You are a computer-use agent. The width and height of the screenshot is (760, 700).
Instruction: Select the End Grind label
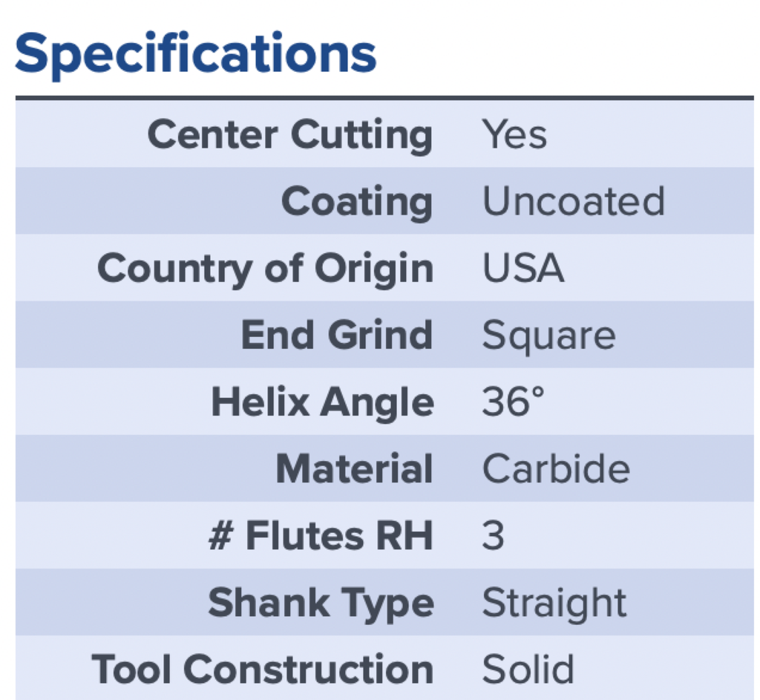[337, 335]
